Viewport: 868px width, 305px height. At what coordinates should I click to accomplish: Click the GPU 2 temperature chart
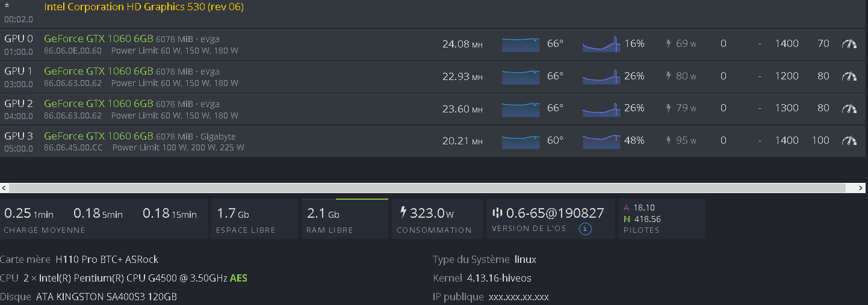[521, 108]
